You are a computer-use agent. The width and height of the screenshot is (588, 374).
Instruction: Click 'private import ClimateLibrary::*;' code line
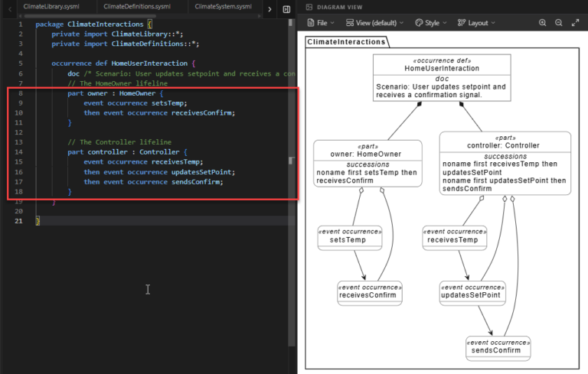[x=117, y=34]
